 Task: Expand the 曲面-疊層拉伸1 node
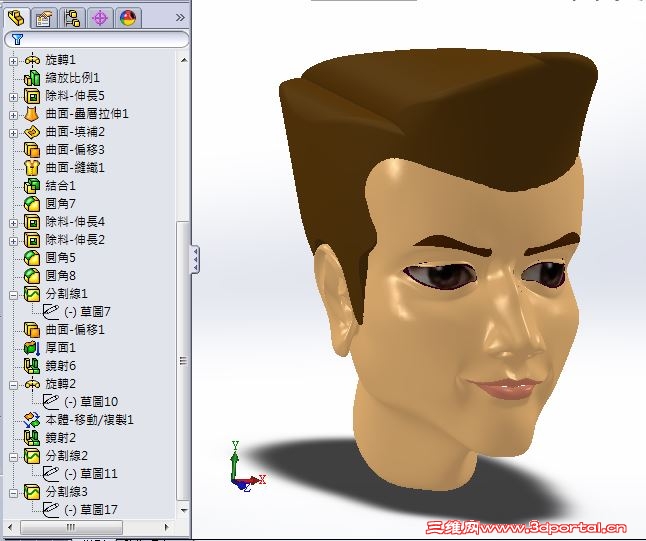(13, 115)
